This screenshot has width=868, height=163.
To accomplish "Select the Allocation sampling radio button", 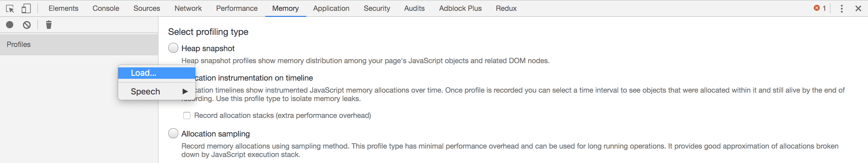I will pyautogui.click(x=173, y=134).
